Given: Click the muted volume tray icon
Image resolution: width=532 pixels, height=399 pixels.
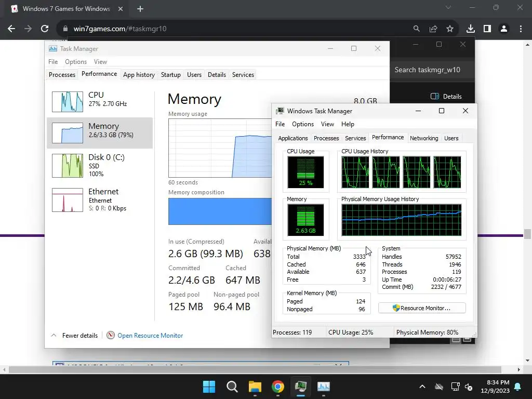Looking at the screenshot, I should tap(469, 387).
